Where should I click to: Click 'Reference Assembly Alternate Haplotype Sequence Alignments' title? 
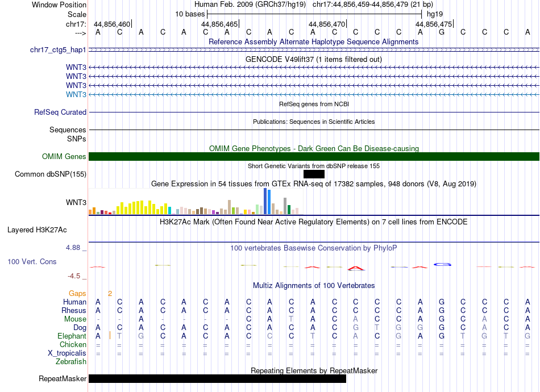[x=313, y=41]
